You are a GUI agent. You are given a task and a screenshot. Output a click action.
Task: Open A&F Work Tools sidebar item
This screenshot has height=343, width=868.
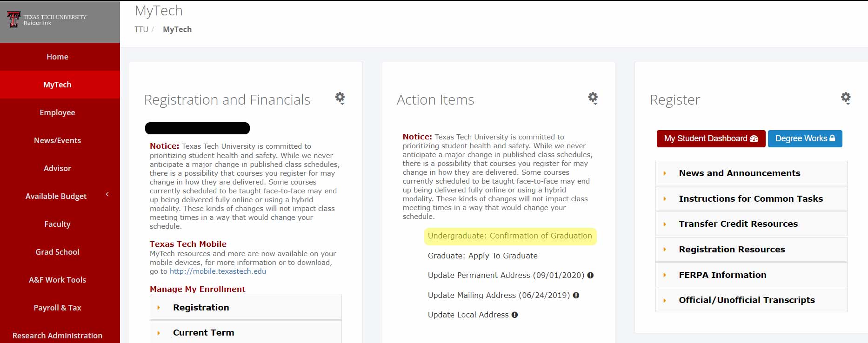[60, 280]
